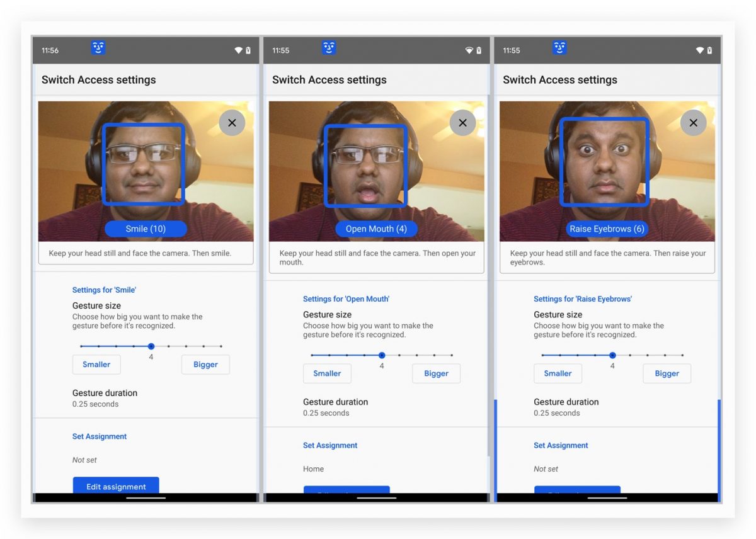This screenshot has height=539, width=756.
Task: Close the Raise Eyebrows camera preview
Action: click(x=693, y=123)
